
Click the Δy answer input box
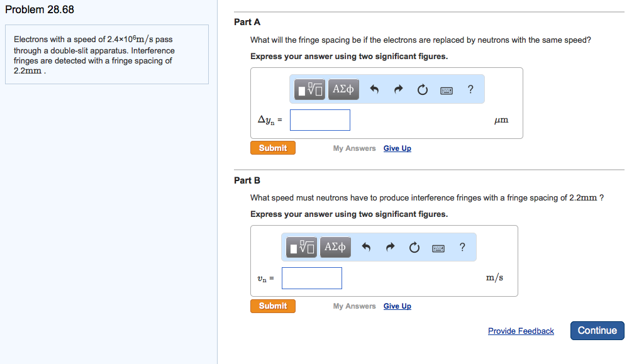tap(320, 120)
